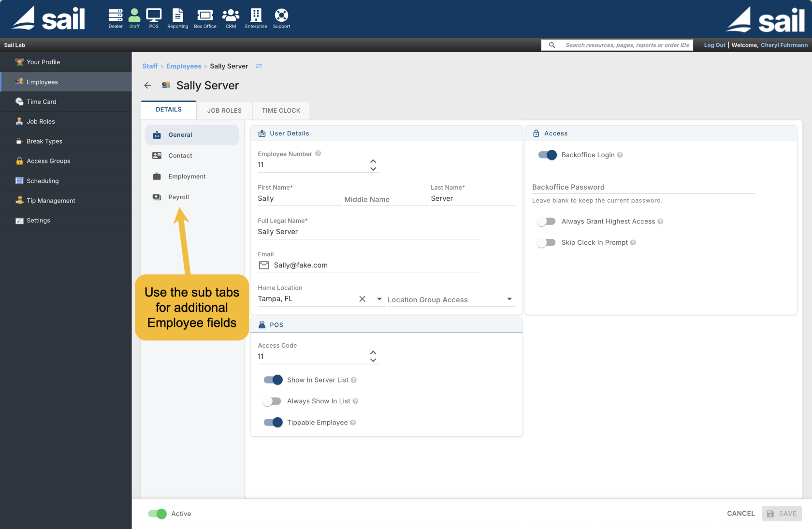Toggle Show In Server List switch

[x=273, y=380]
